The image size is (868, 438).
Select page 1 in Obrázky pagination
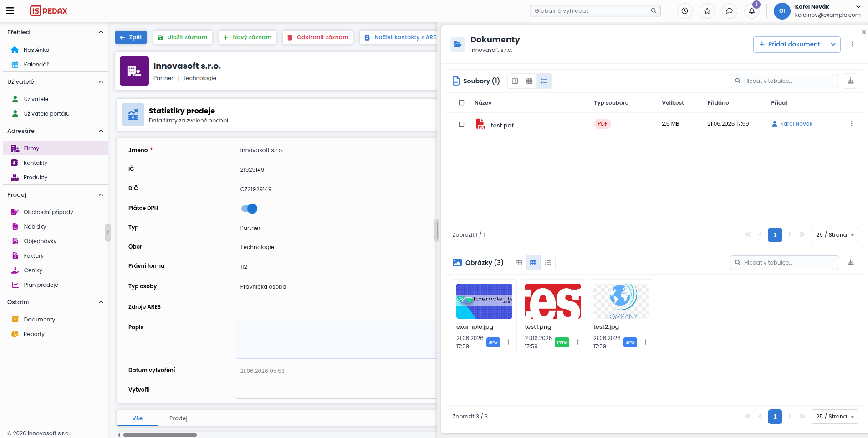point(775,417)
